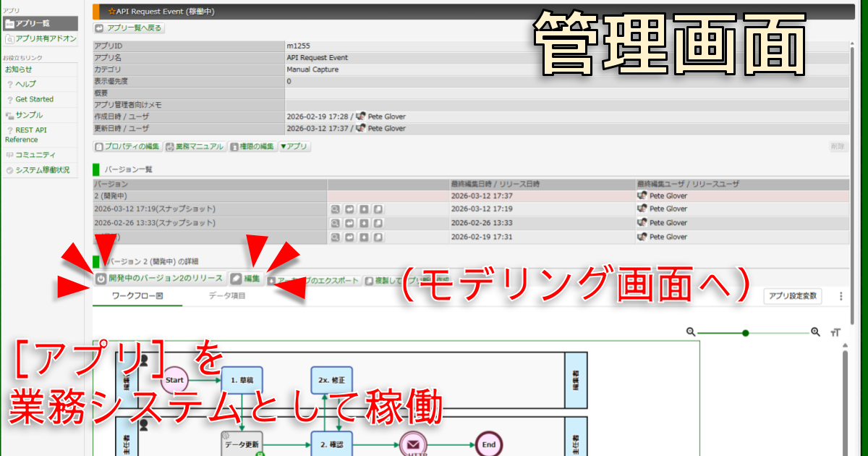Click the アーカイブのエクスポート button
The height and width of the screenshot is (456, 868).
coord(313,280)
